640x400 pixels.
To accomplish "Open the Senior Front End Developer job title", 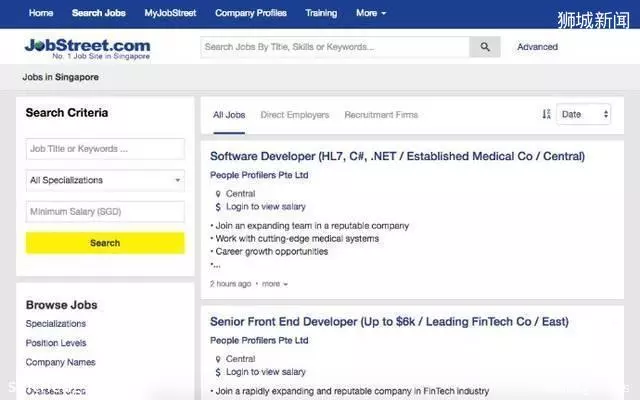I will tap(389, 322).
